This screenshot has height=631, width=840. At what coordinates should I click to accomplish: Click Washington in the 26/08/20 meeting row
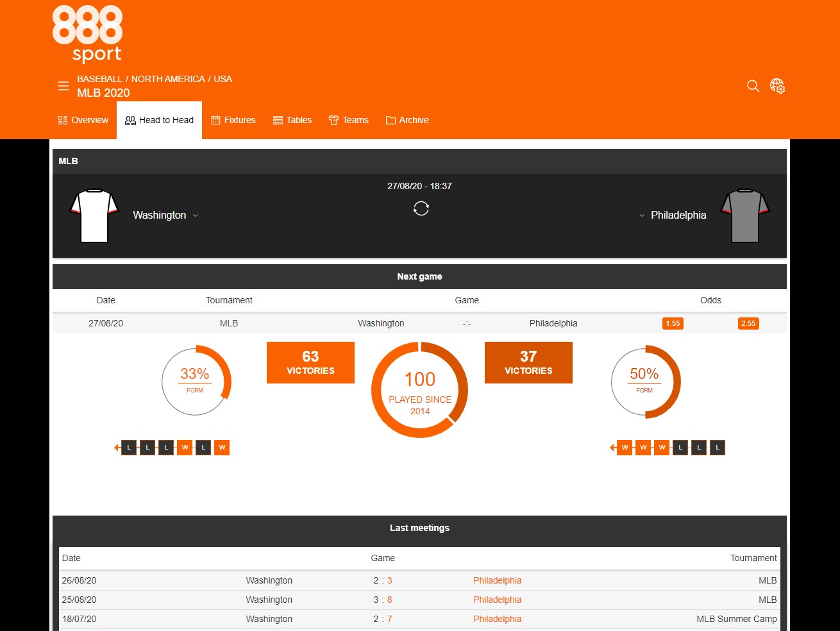(269, 580)
